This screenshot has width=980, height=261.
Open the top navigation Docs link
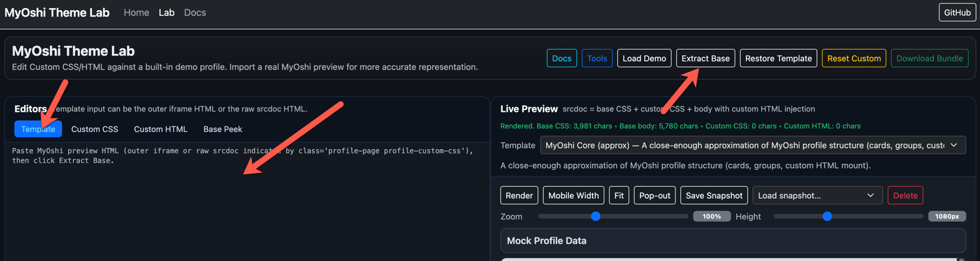[x=195, y=12]
